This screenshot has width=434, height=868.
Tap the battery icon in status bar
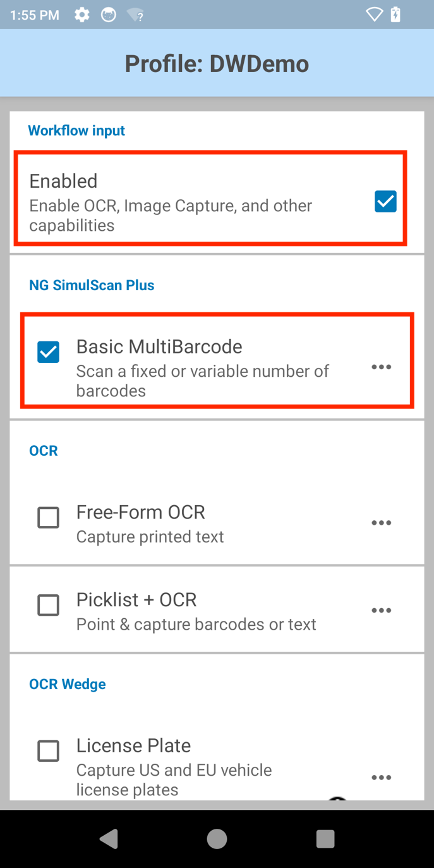(x=396, y=15)
